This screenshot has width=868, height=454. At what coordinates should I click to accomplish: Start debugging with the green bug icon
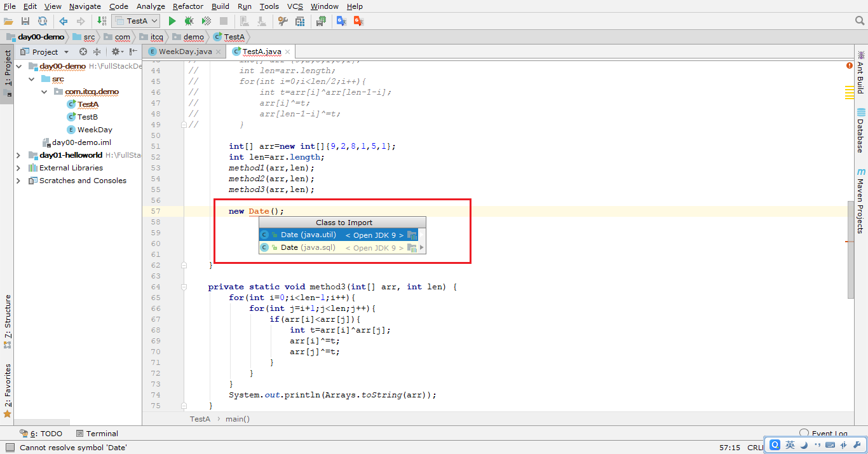[x=189, y=21]
